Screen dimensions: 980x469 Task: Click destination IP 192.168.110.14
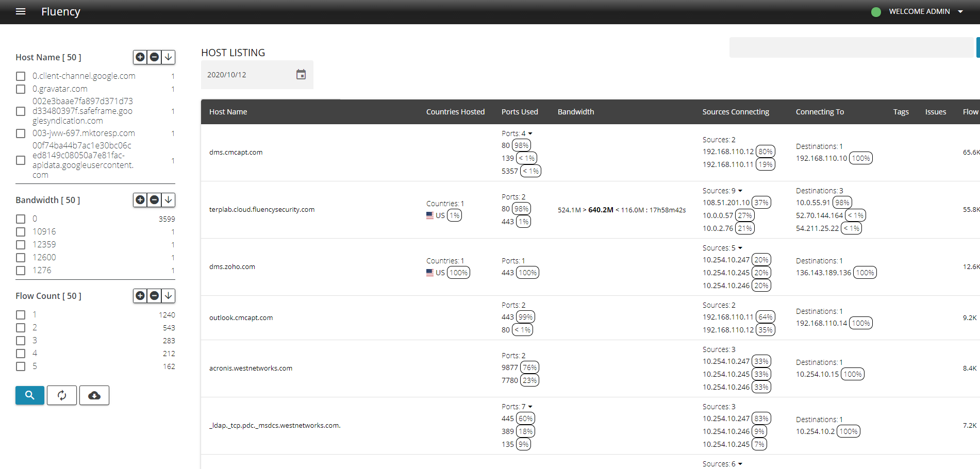click(821, 323)
